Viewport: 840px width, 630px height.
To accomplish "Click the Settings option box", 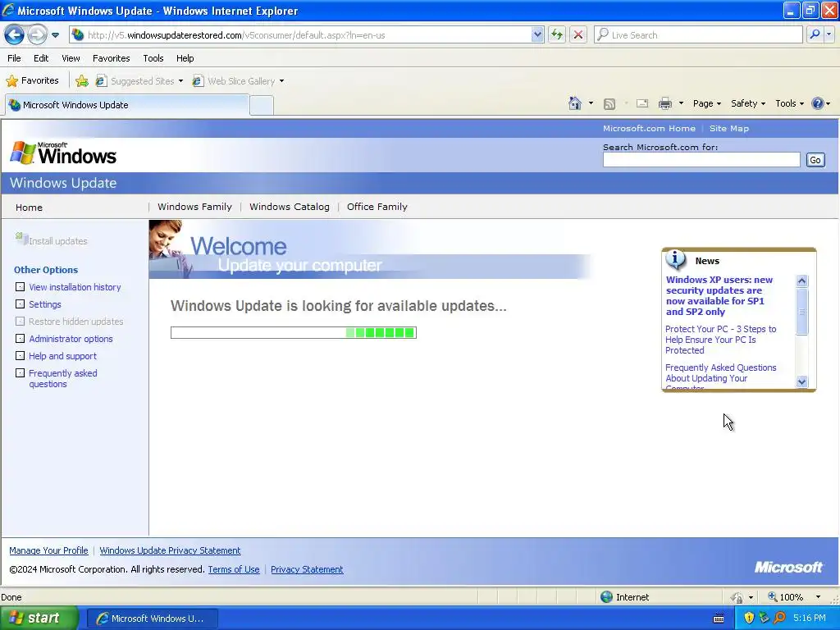I will click(x=20, y=304).
